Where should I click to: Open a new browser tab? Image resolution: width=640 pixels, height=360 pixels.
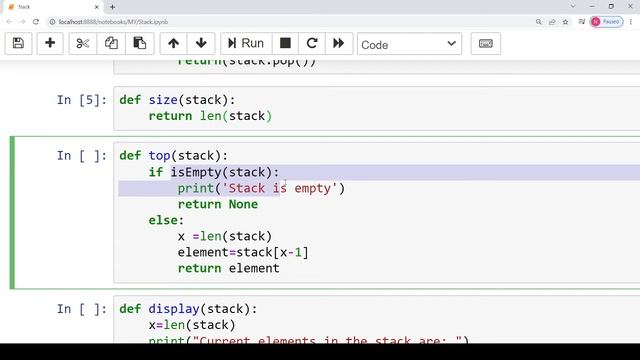(x=112, y=7)
